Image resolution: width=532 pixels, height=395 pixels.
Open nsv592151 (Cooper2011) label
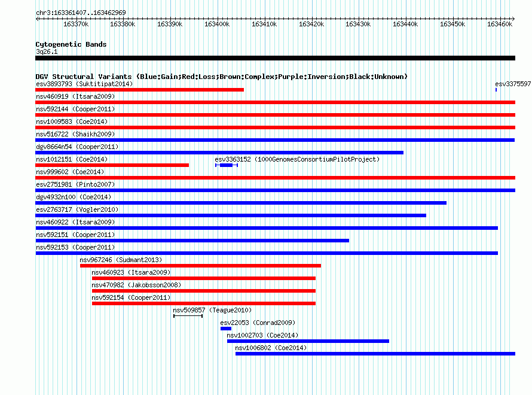tap(75, 235)
